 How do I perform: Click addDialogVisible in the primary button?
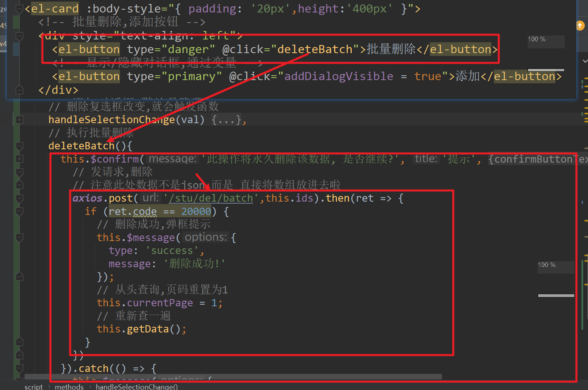(339, 76)
